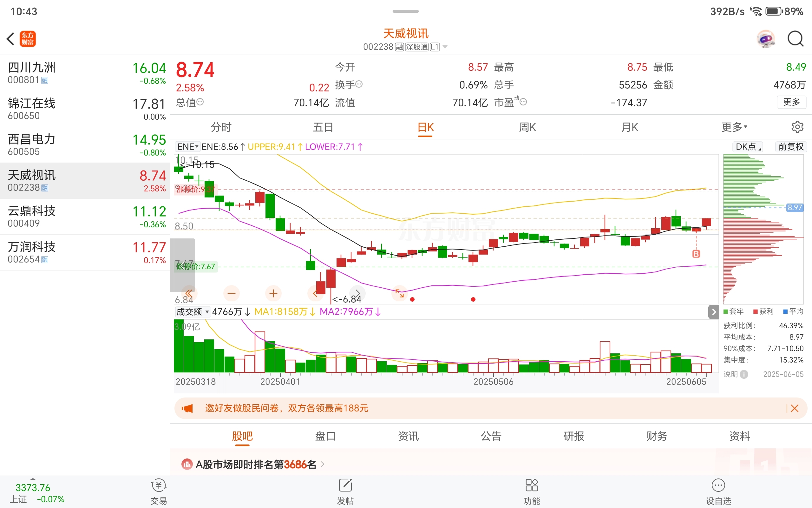This screenshot has height=508, width=812.
Task: Tap the double-left chart scroll icon
Action: tap(189, 293)
